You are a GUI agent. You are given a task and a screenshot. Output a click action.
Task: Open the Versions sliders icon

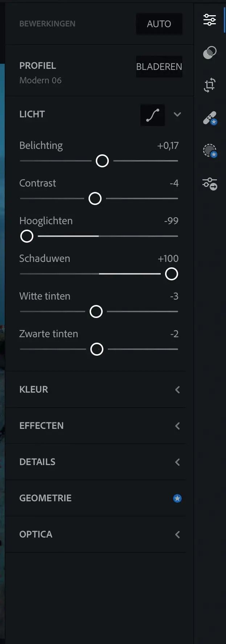click(210, 184)
